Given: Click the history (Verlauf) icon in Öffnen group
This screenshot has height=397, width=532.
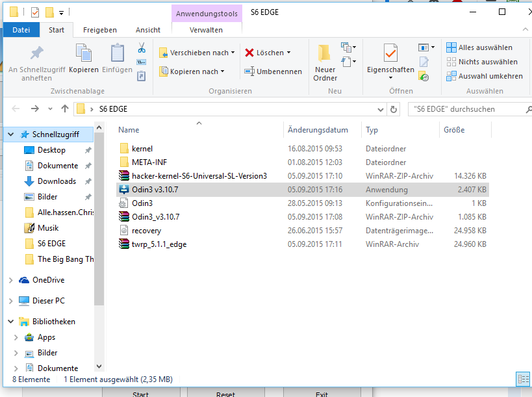Looking at the screenshot, I should coord(424,76).
